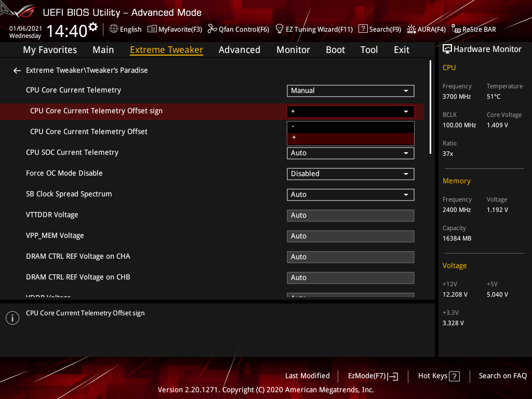Open the Tool tab
Image resolution: width=532 pixels, height=399 pixels.
coord(369,50)
